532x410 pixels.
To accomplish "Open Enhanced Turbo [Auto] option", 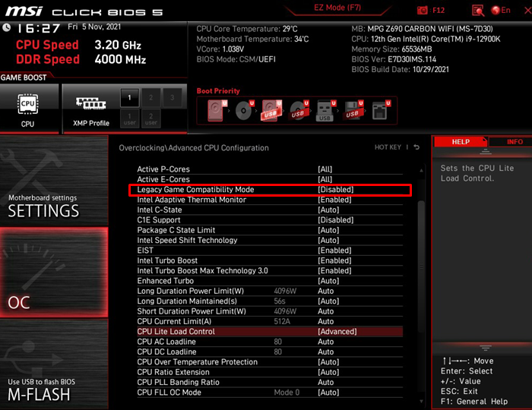I will 328,281.
